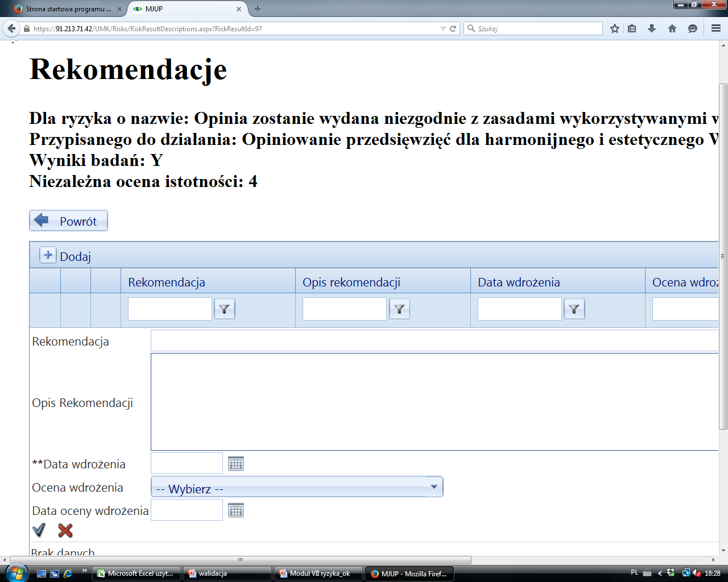Sort by Opis rekomendacji column header
Image resolution: width=728 pixels, height=582 pixels.
(351, 282)
